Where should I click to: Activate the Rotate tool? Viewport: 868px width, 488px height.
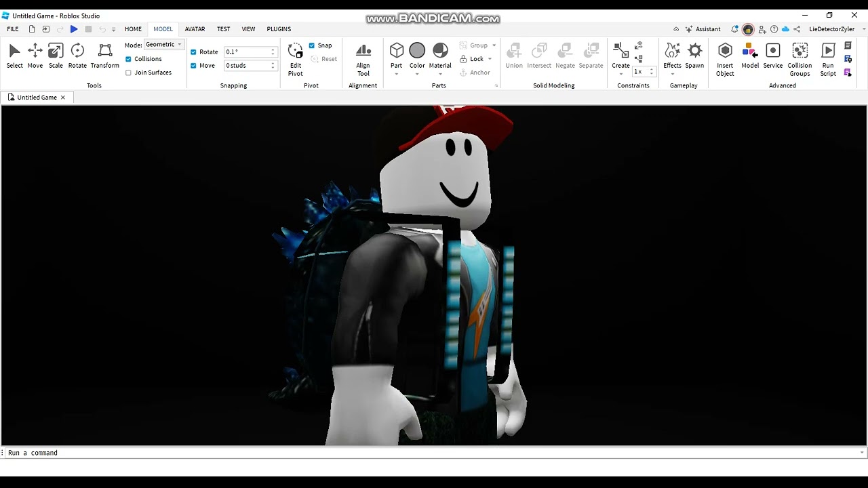point(77,56)
